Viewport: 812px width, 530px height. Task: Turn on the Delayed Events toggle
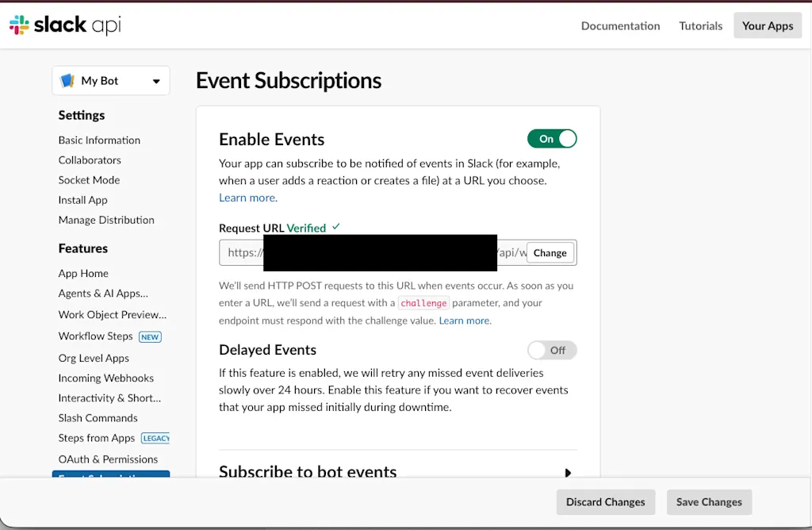click(x=552, y=350)
